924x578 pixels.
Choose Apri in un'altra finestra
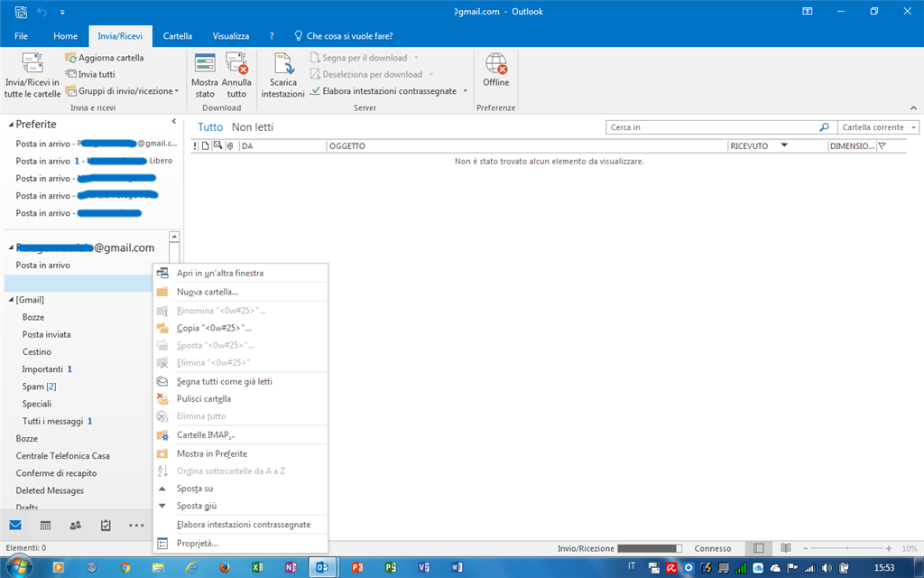point(240,273)
